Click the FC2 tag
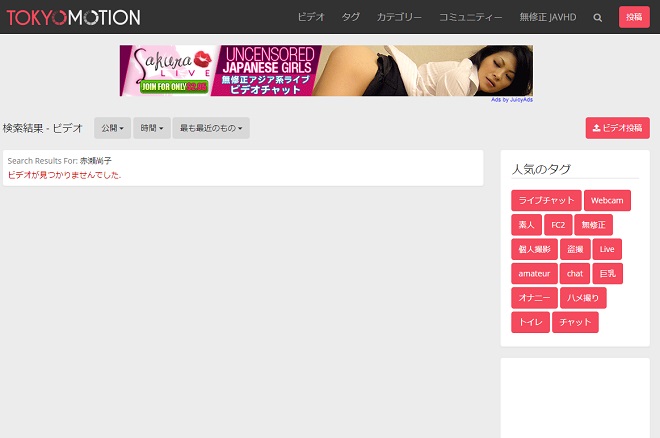This screenshot has height=438, width=660. pos(558,225)
